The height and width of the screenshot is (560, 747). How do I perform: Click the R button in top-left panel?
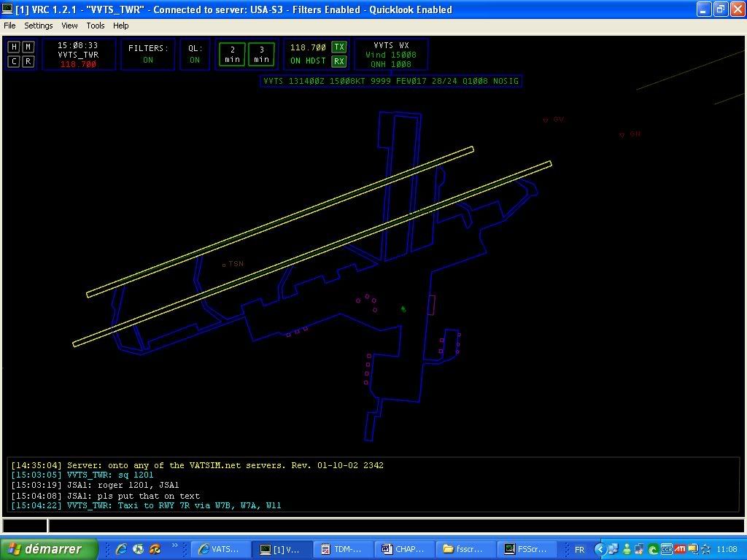coord(28,61)
